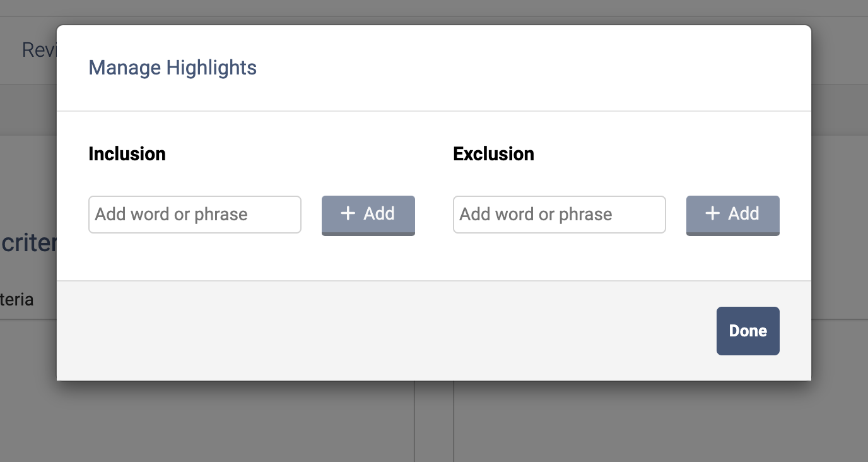Click the Inclusion column heading
The height and width of the screenshot is (462, 868).
(127, 154)
